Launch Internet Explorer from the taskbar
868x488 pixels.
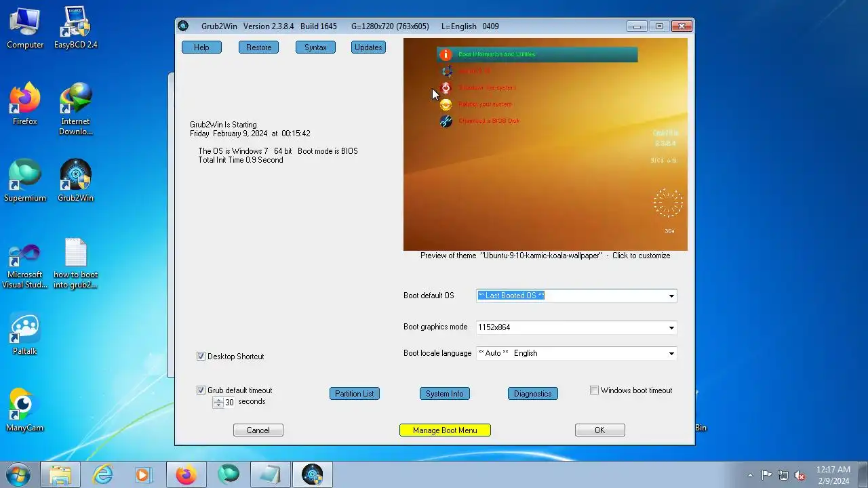click(102, 474)
